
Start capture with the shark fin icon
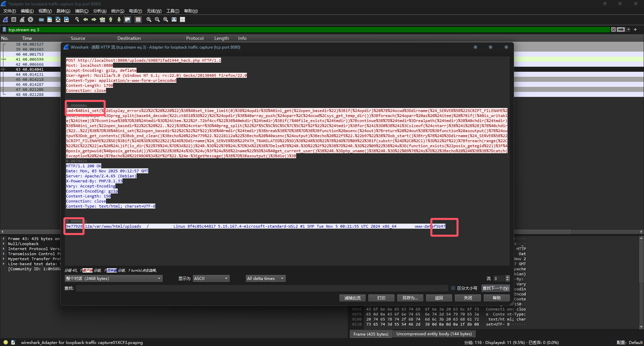click(x=5, y=20)
